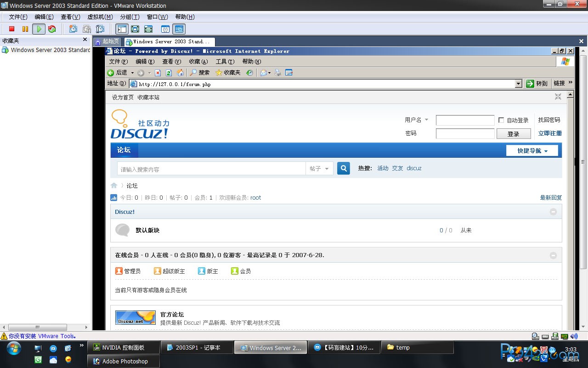Screen dimensions: 588x368
Task: Open IE 收藏(A) menu
Action: tap(198, 61)
